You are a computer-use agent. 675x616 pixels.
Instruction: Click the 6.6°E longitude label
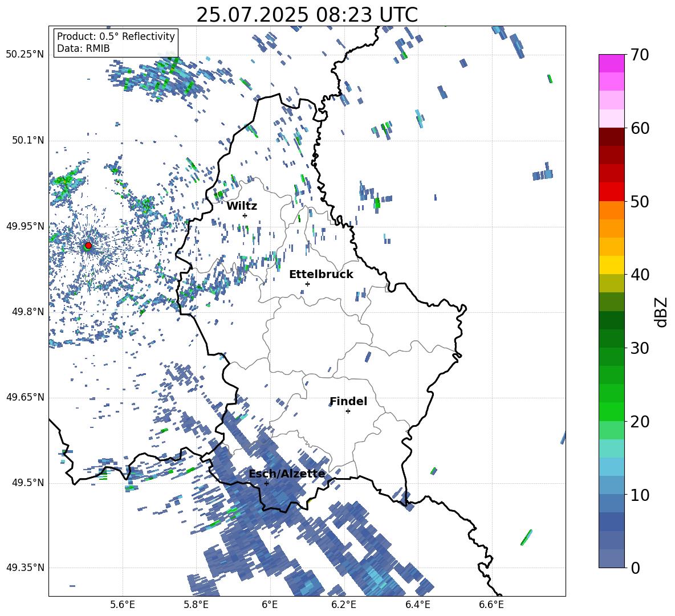[x=491, y=605]
